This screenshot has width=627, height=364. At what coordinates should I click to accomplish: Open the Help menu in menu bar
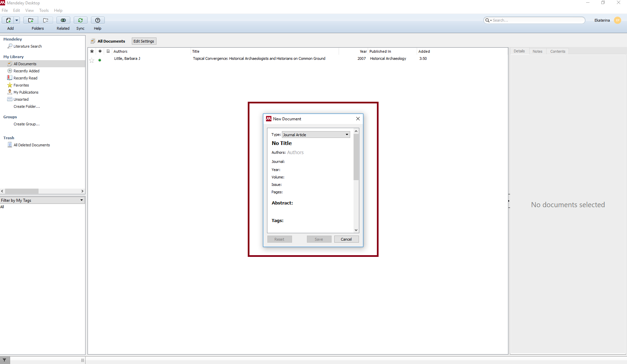pos(58,10)
